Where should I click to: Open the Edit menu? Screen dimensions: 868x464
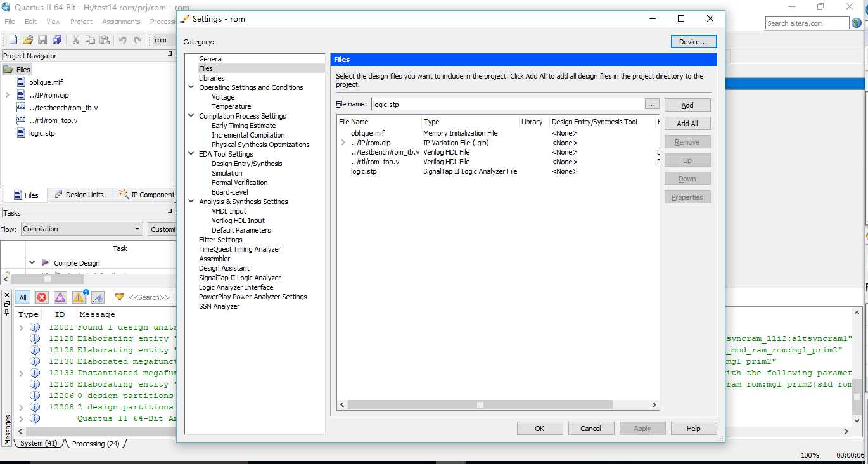(30, 22)
